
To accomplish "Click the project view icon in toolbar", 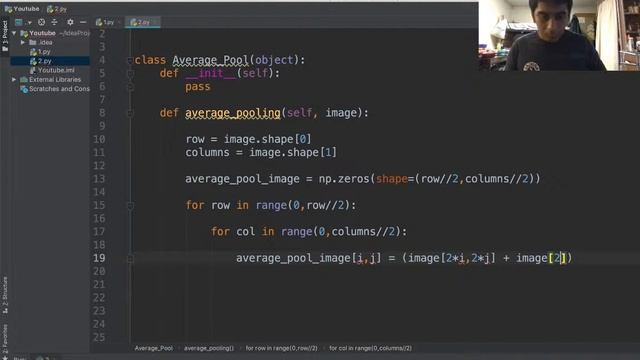I will pos(19,22).
